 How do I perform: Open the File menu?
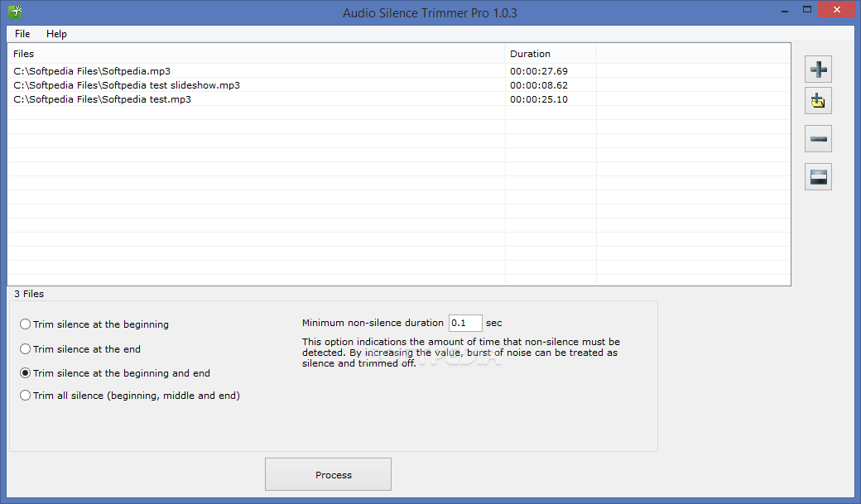22,33
